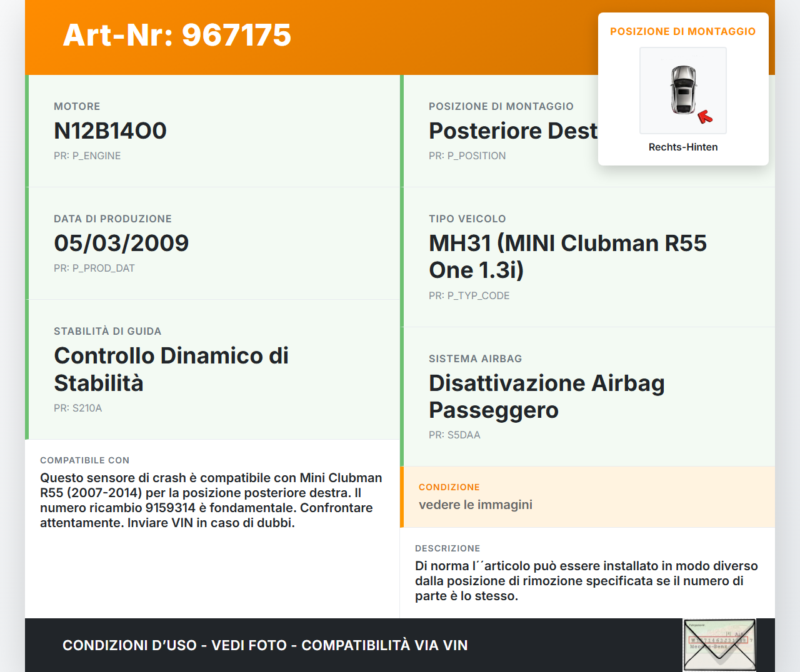Image resolution: width=800 pixels, height=672 pixels.
Task: Click the 'Di norma l´´articolo' description paragraph
Action: [586, 581]
